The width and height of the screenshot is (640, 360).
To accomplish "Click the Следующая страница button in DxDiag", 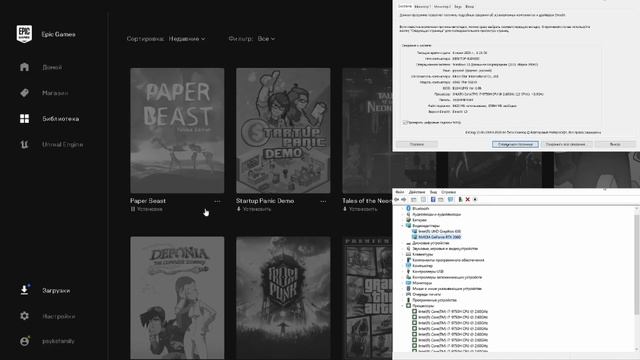I will click(x=515, y=144).
